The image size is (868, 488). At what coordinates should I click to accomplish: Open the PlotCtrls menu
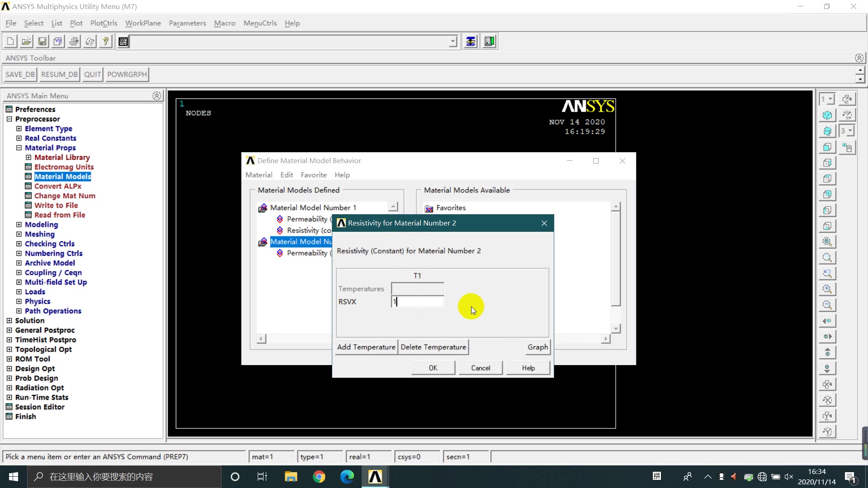[104, 23]
